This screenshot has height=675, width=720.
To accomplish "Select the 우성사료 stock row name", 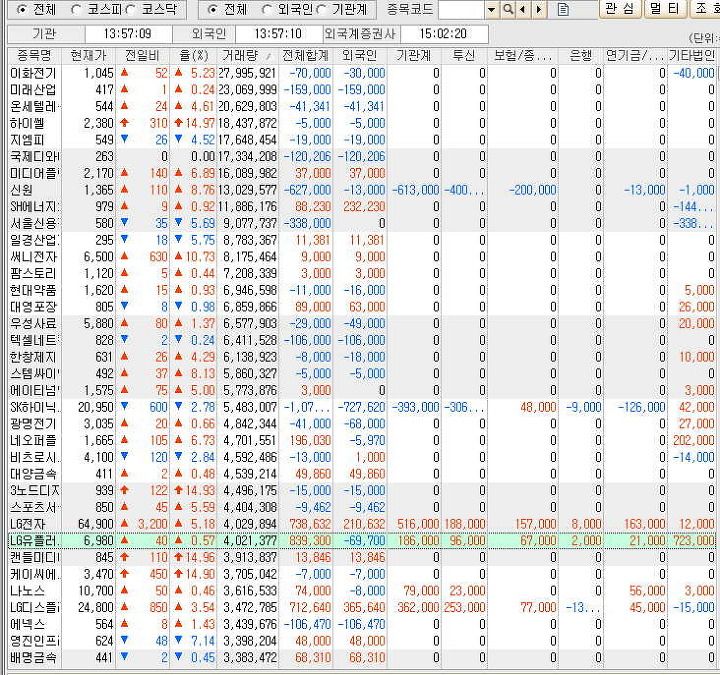I will coord(33,323).
